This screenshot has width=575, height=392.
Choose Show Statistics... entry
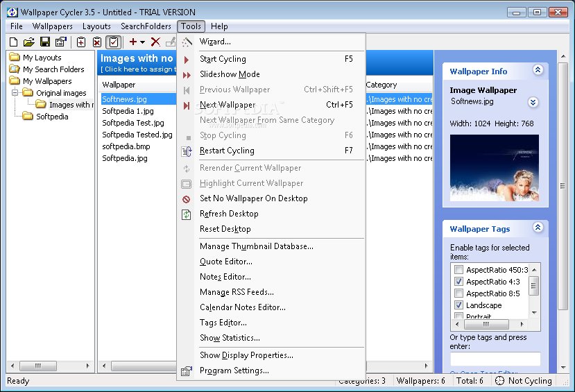tap(271, 338)
